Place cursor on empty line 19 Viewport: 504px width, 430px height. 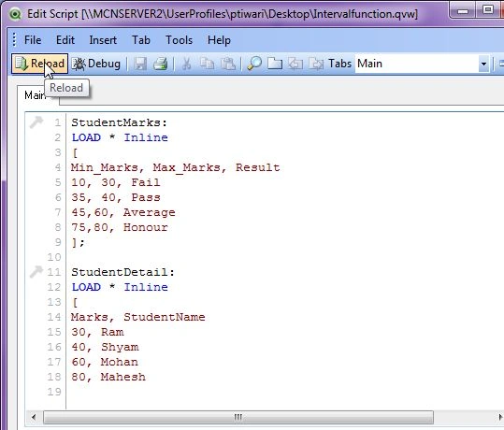coord(225,392)
